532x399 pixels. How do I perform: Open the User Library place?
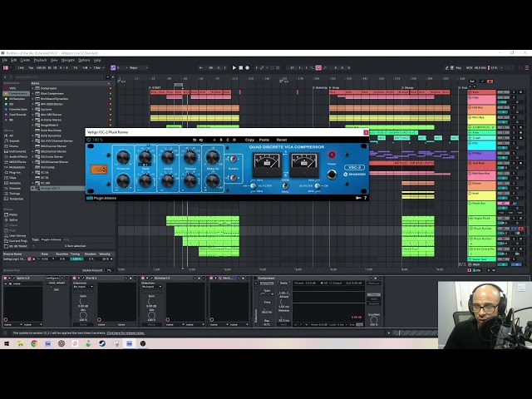[17, 236]
